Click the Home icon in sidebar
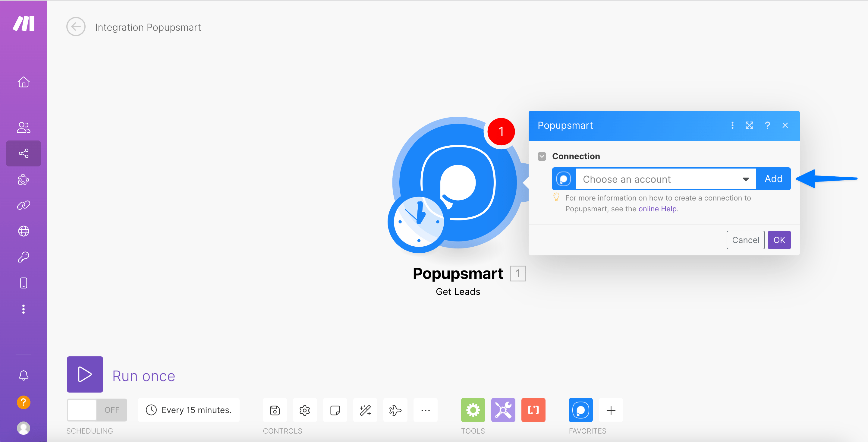 (23, 81)
